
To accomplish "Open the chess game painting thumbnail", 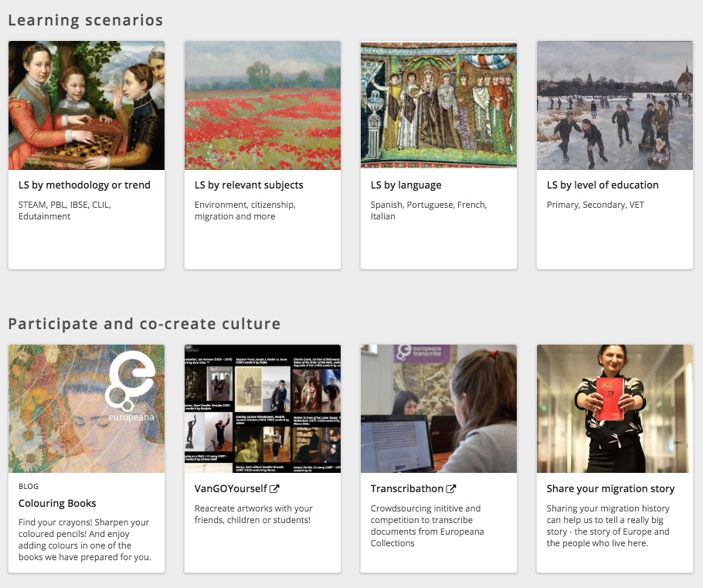I will (x=87, y=105).
